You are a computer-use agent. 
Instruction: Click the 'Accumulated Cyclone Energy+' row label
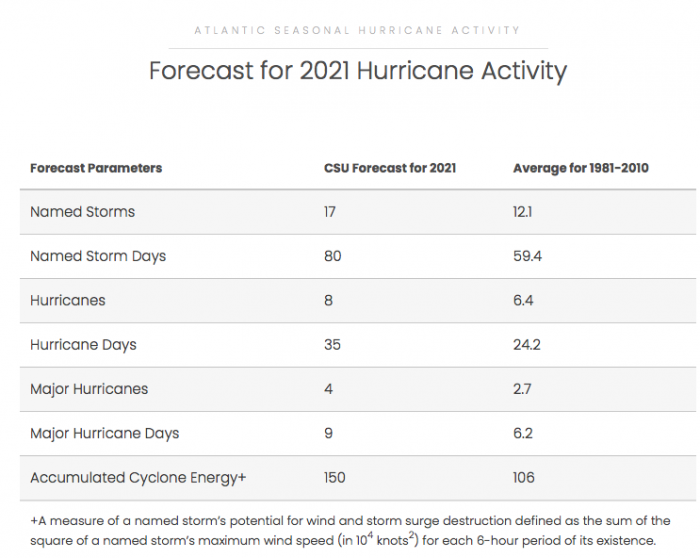click(x=138, y=478)
